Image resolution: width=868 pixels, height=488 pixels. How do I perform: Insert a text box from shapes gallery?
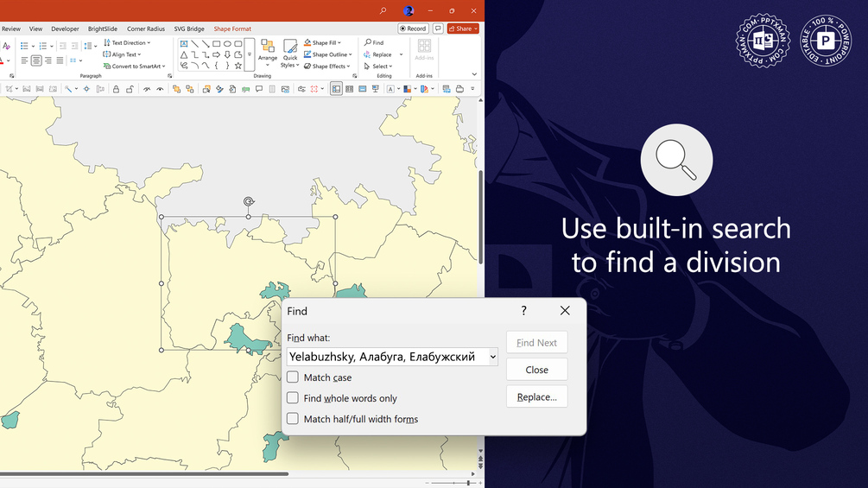[184, 44]
